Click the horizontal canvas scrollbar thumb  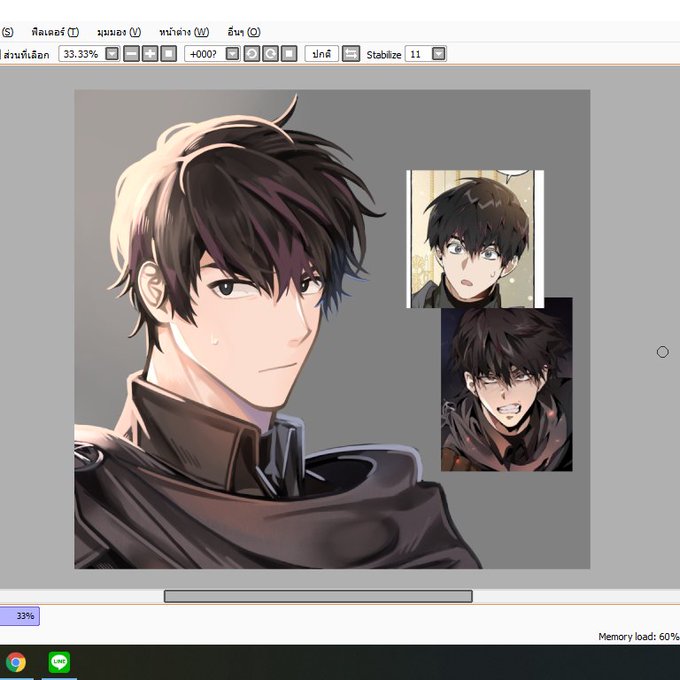click(318, 596)
